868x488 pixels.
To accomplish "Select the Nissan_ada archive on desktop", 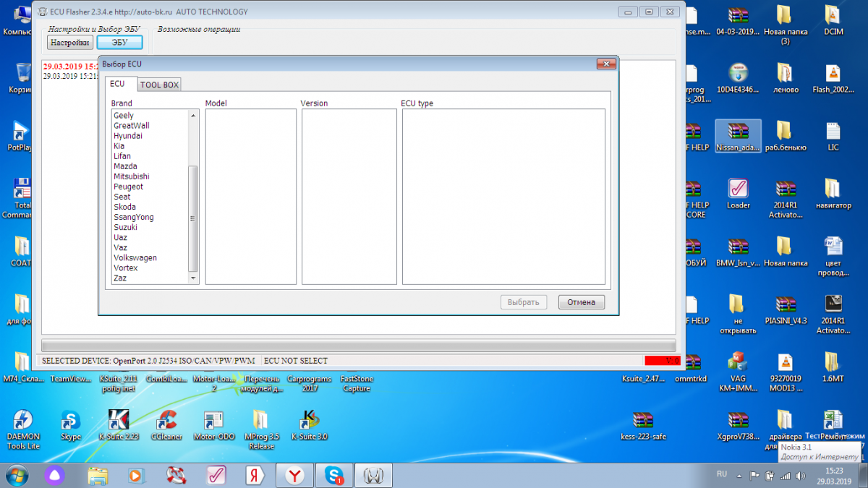I will 738,136.
